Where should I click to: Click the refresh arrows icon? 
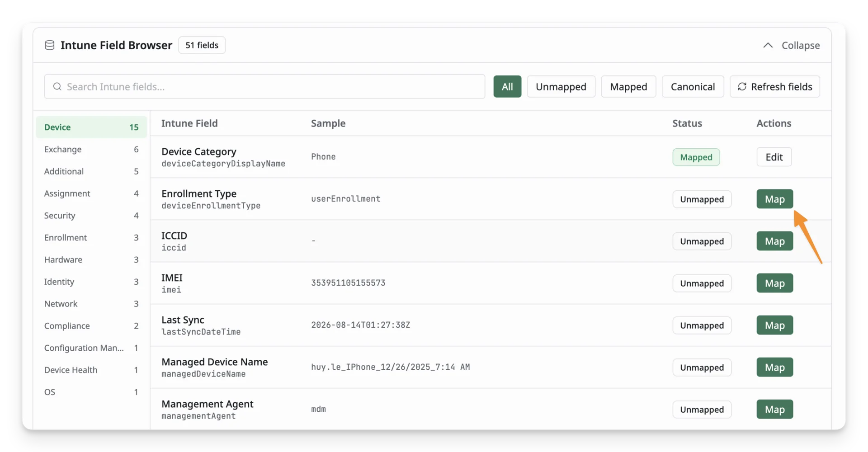[x=742, y=86]
